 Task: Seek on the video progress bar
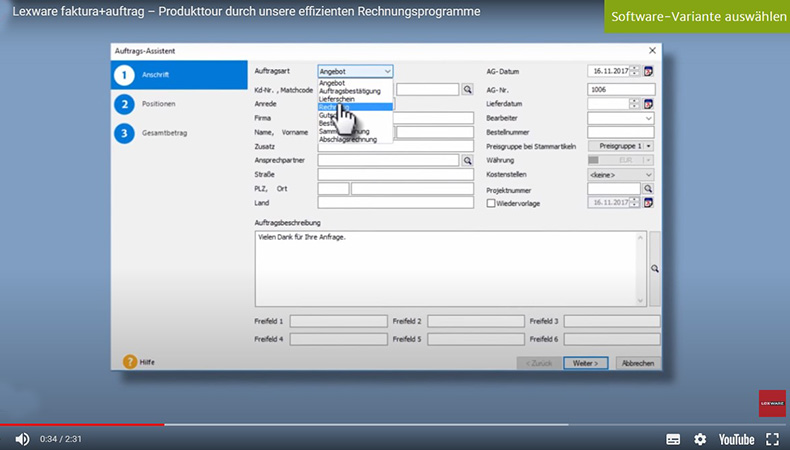point(395,425)
